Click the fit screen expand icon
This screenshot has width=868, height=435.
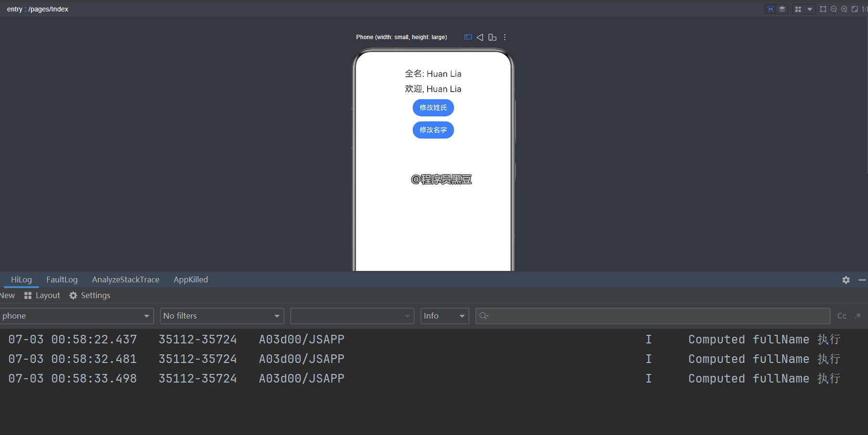[855, 9]
